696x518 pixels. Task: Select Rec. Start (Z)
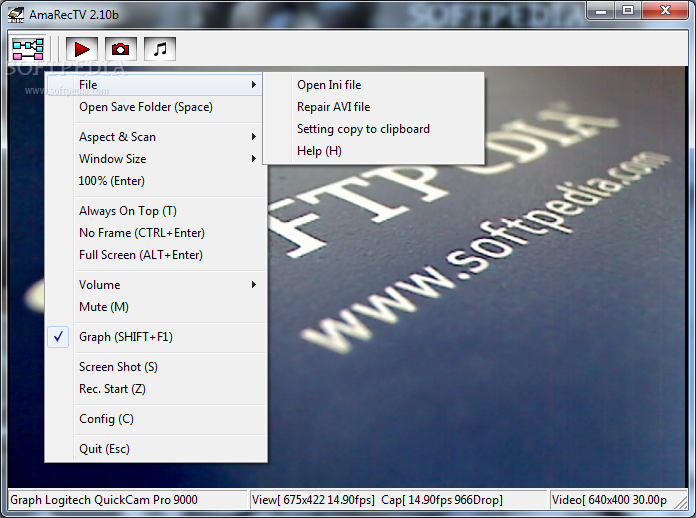(156, 389)
